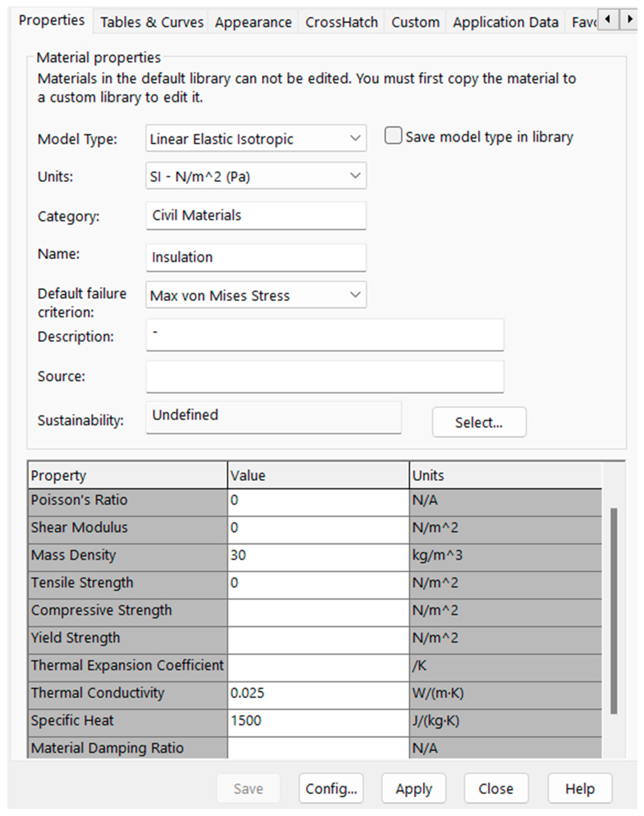Viewport: 644px width, 816px height.
Task: Enable Save model type in library
Action: click(x=393, y=136)
